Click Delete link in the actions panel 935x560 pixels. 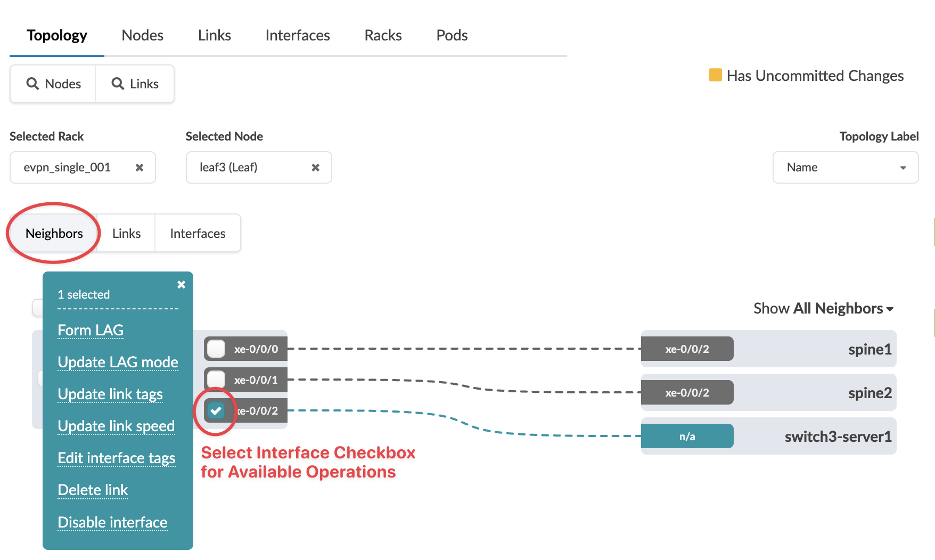click(x=92, y=490)
